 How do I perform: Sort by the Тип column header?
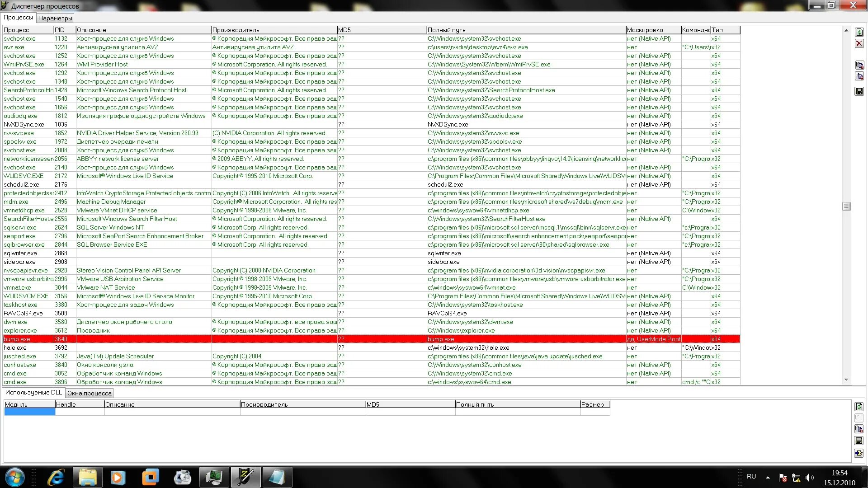[725, 30]
